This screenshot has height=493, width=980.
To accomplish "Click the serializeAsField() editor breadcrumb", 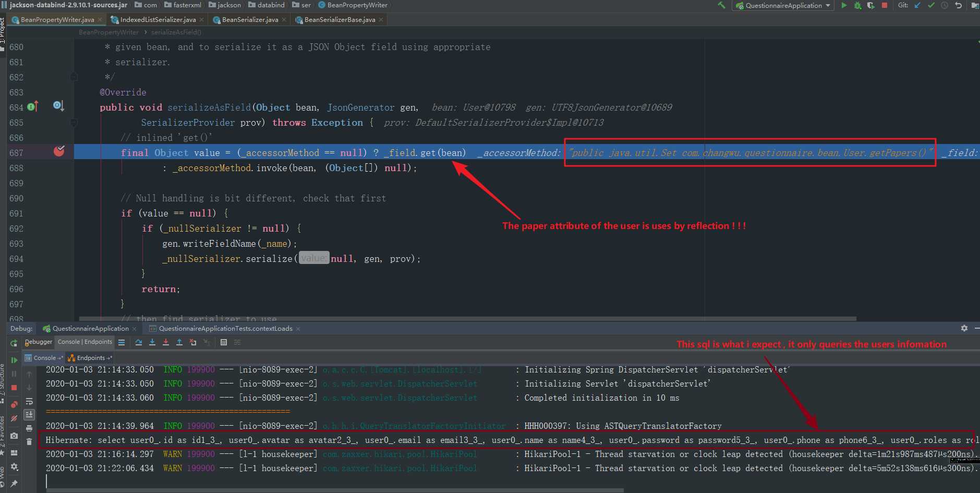I will pos(176,32).
